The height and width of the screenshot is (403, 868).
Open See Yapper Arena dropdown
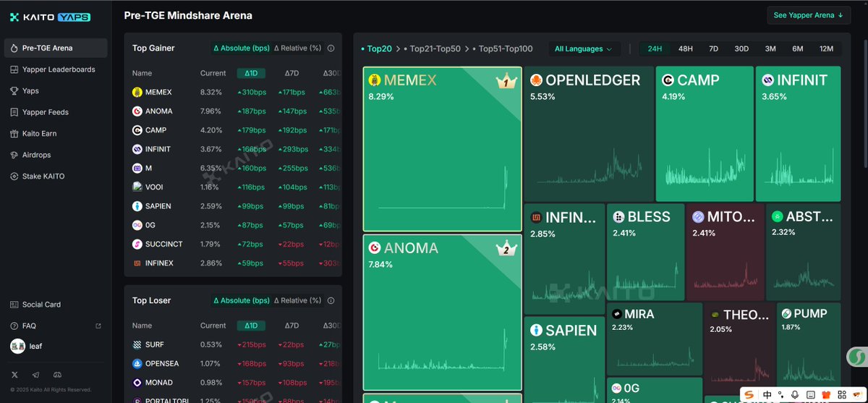pos(809,15)
